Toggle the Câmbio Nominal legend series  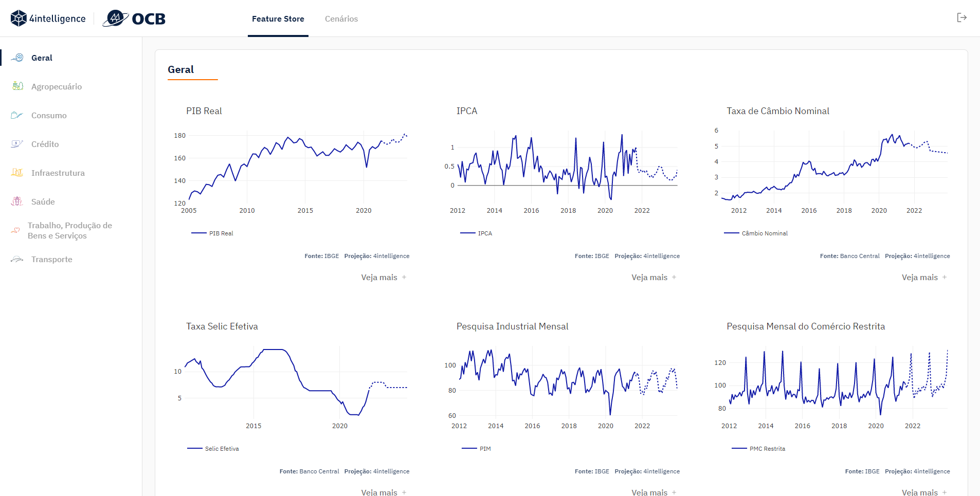[x=756, y=233]
